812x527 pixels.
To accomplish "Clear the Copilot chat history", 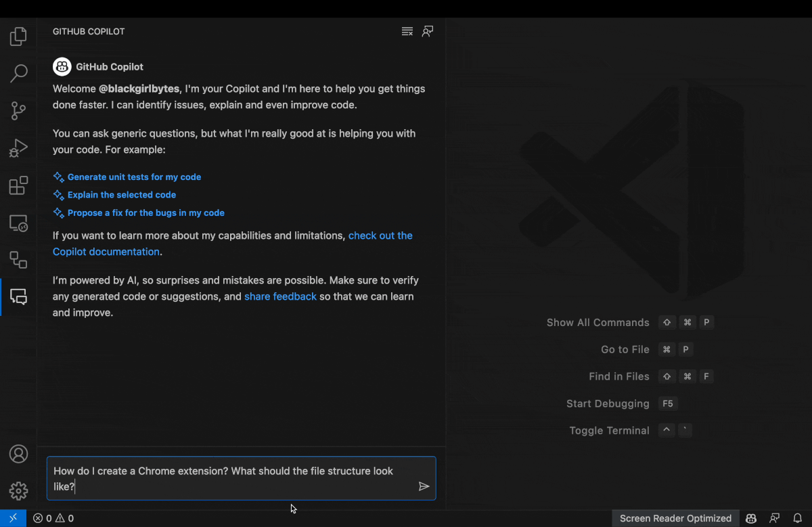I will [x=407, y=31].
